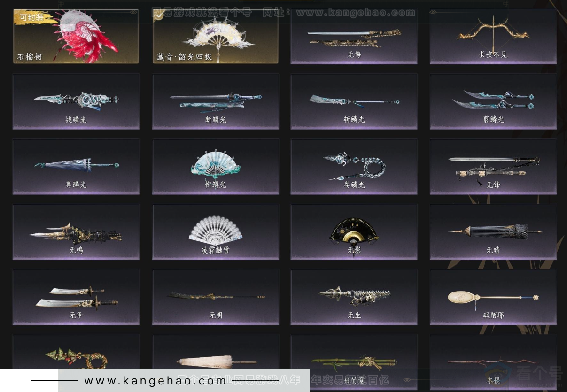Pick the 霸鳞光 twin sabers
The height and width of the screenshot is (392, 567).
pyautogui.click(x=493, y=101)
